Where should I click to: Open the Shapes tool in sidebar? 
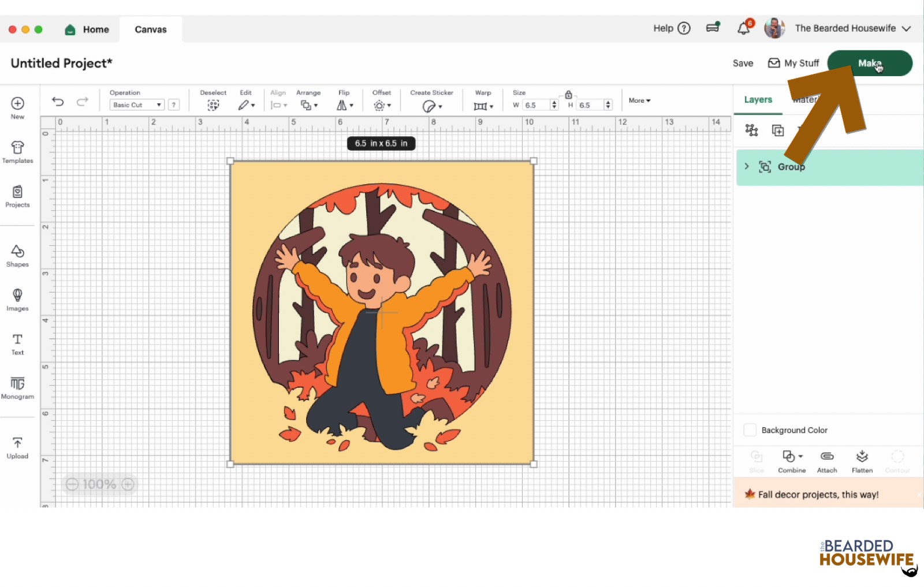(x=17, y=256)
